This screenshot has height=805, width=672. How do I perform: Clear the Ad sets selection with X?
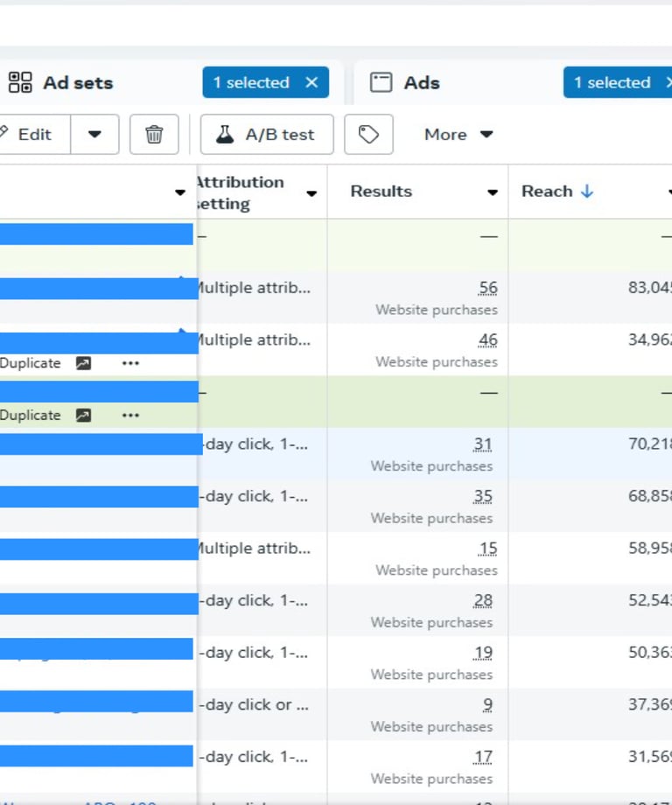[x=311, y=83]
